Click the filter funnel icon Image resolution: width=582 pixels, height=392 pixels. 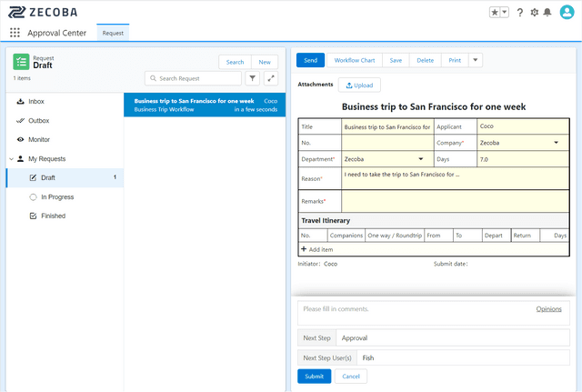(x=253, y=79)
